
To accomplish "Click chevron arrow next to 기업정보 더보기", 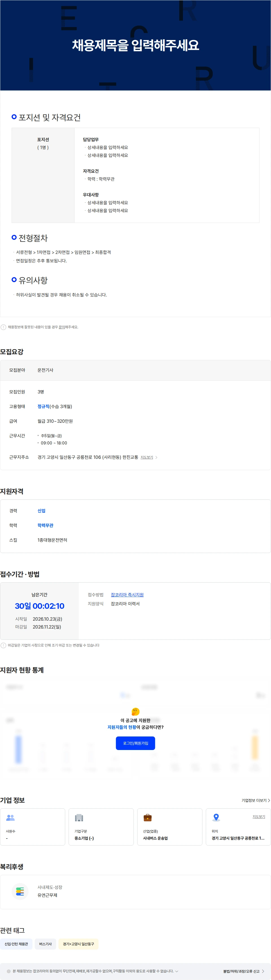I will pos(269,800).
